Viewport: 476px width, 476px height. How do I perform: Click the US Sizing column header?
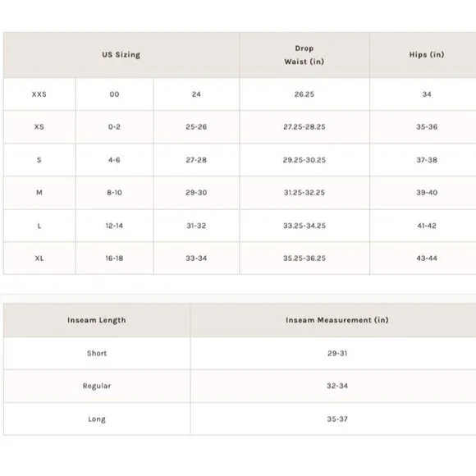click(121, 55)
